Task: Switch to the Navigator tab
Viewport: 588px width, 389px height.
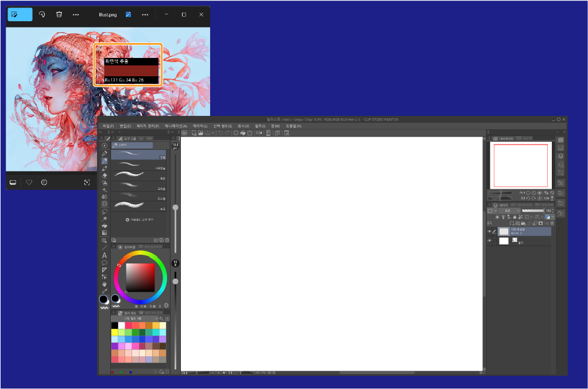Action: click(503, 139)
